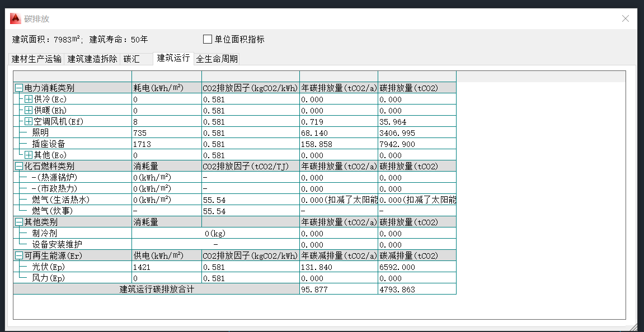Collapse the 其他类别 section

coord(19,222)
